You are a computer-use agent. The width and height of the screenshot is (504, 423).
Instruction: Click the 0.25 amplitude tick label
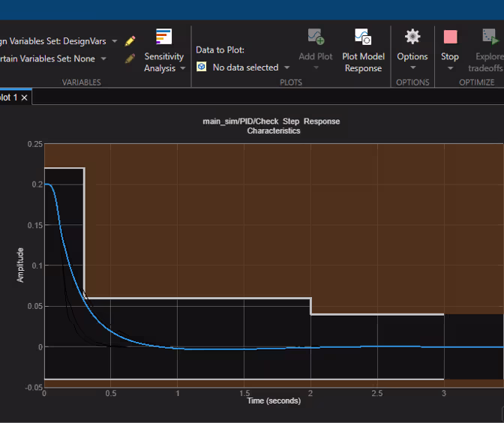point(35,144)
